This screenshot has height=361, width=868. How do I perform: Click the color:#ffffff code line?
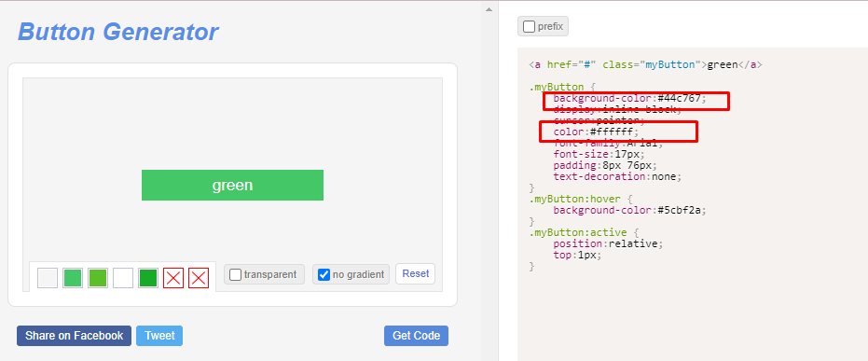click(596, 132)
